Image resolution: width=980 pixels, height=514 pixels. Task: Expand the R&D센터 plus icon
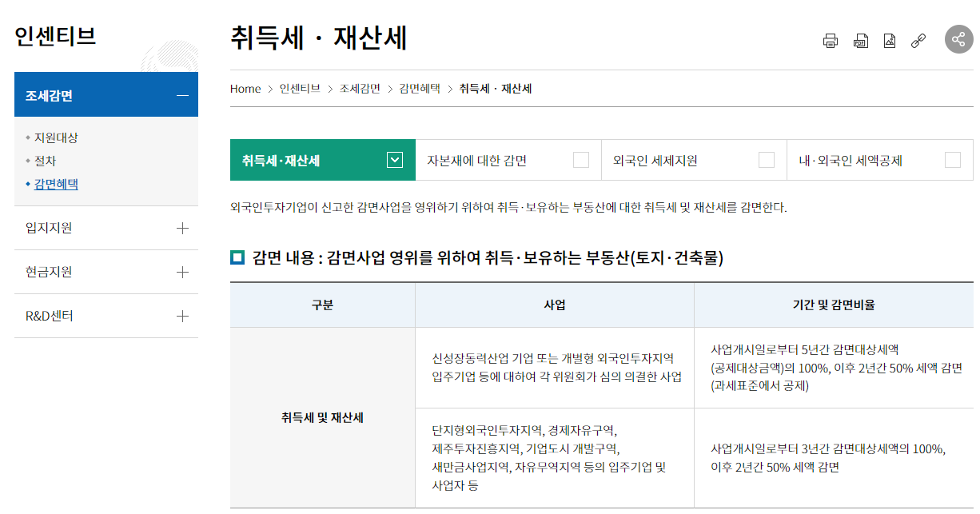[182, 316]
